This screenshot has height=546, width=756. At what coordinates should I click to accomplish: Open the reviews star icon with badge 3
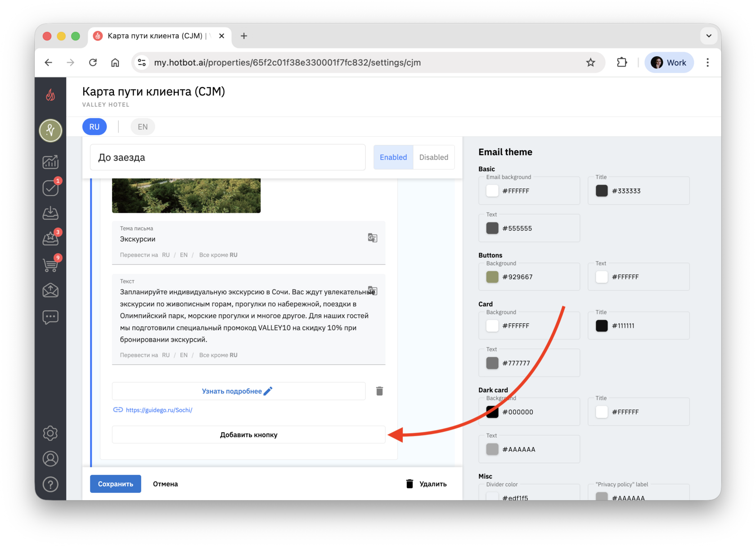tap(50, 238)
